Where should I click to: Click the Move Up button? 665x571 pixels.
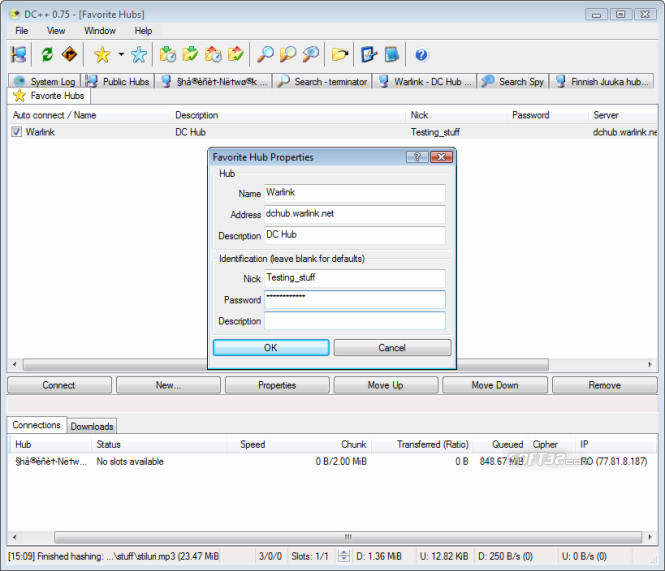tap(385, 385)
